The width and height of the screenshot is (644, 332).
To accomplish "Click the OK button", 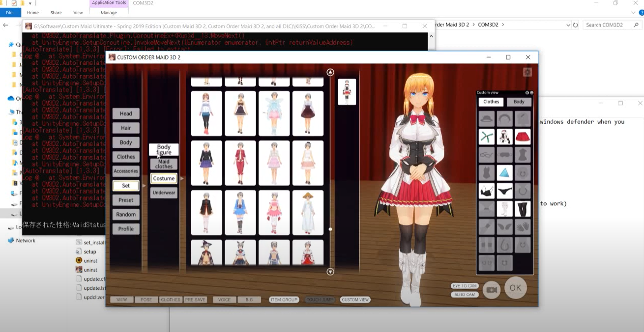I will point(515,288).
